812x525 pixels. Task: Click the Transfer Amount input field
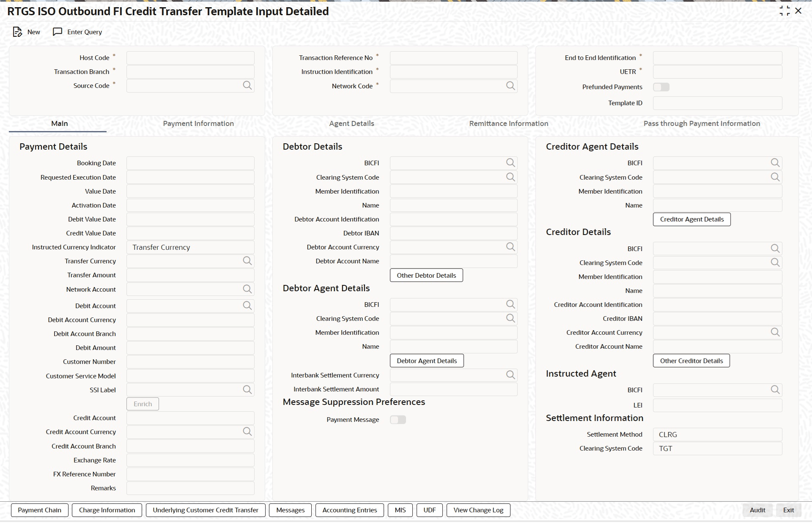(190, 275)
